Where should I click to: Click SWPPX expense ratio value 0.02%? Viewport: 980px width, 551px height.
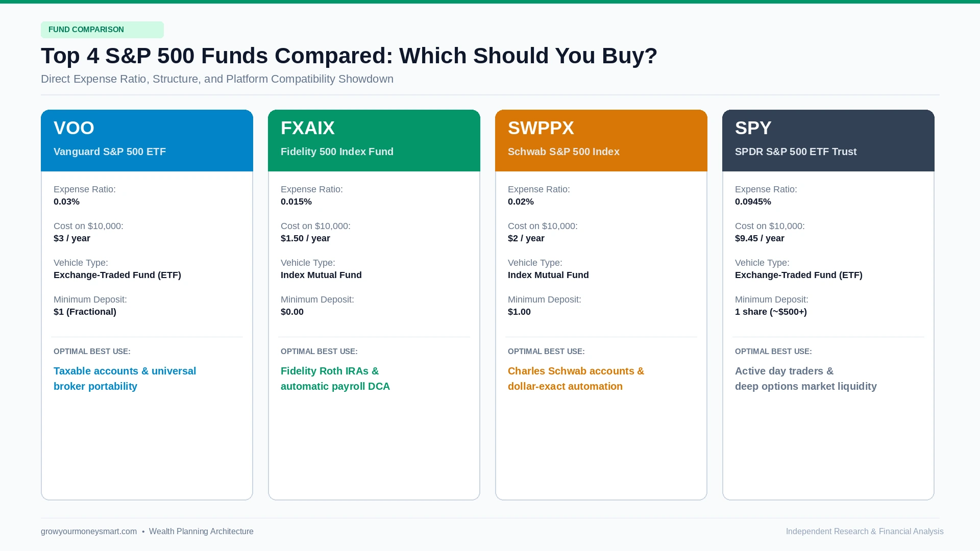(x=521, y=202)
